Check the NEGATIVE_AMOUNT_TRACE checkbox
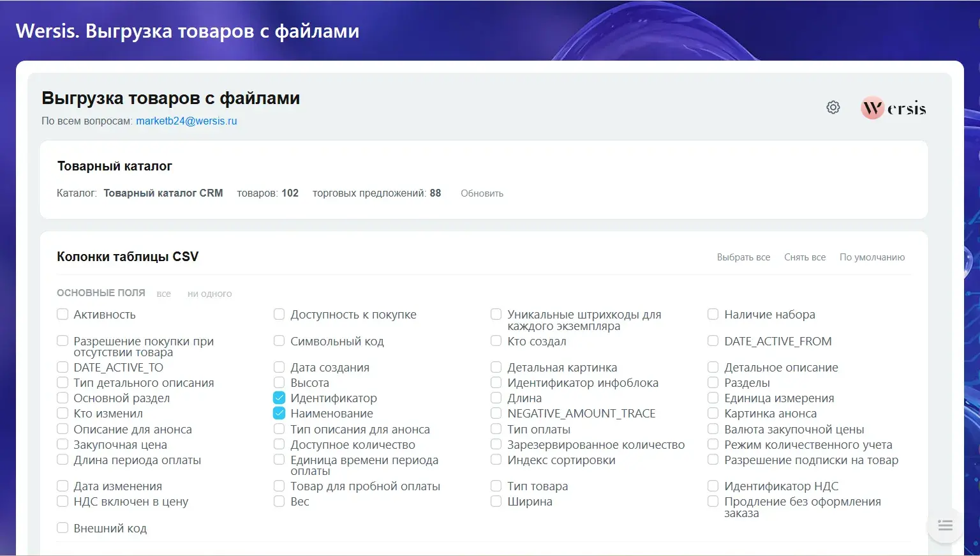The height and width of the screenshot is (556, 980). [x=496, y=413]
